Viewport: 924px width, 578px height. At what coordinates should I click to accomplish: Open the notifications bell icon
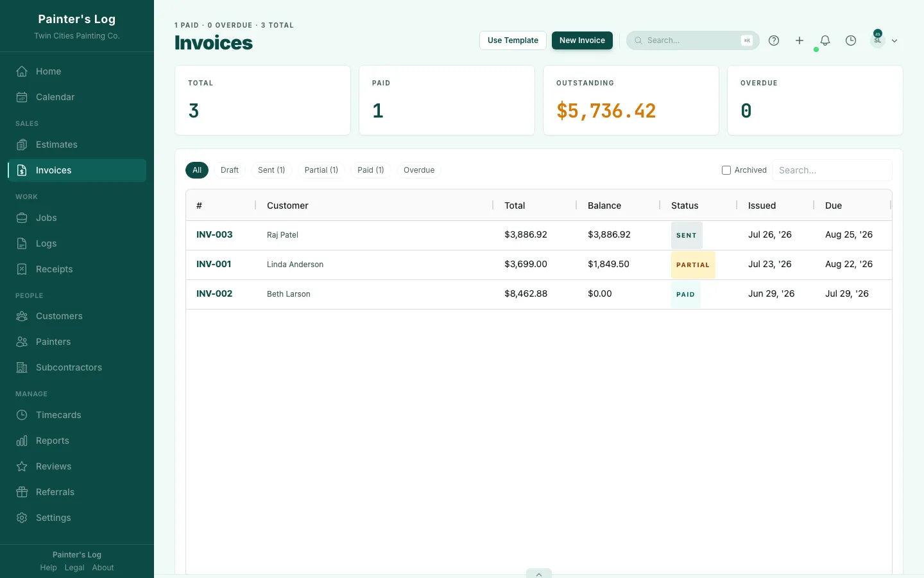click(825, 40)
